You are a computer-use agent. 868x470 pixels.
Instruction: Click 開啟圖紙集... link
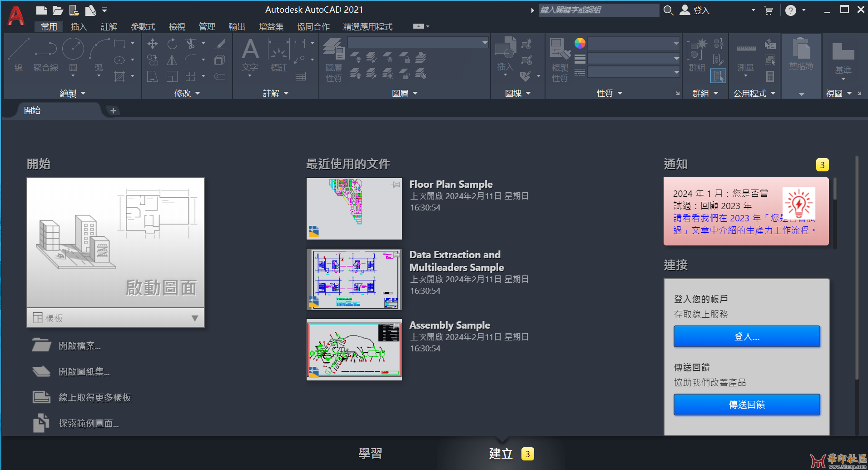pos(84,372)
